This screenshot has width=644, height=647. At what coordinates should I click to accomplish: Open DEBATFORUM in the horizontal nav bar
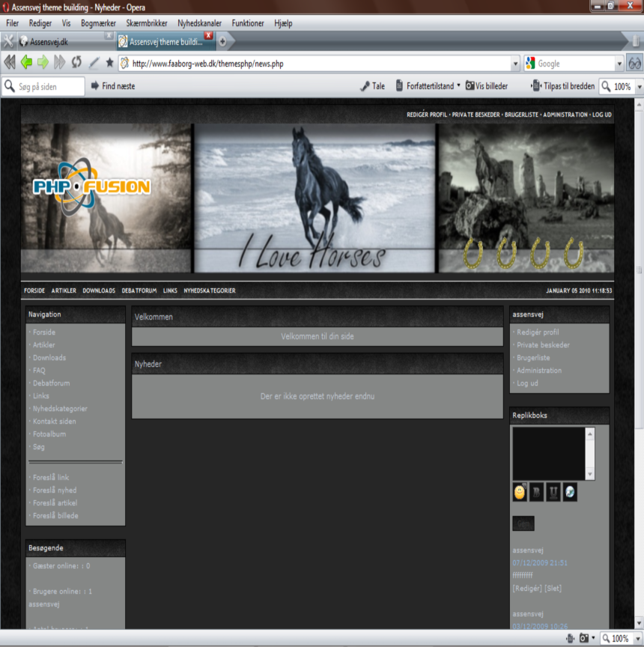139,291
